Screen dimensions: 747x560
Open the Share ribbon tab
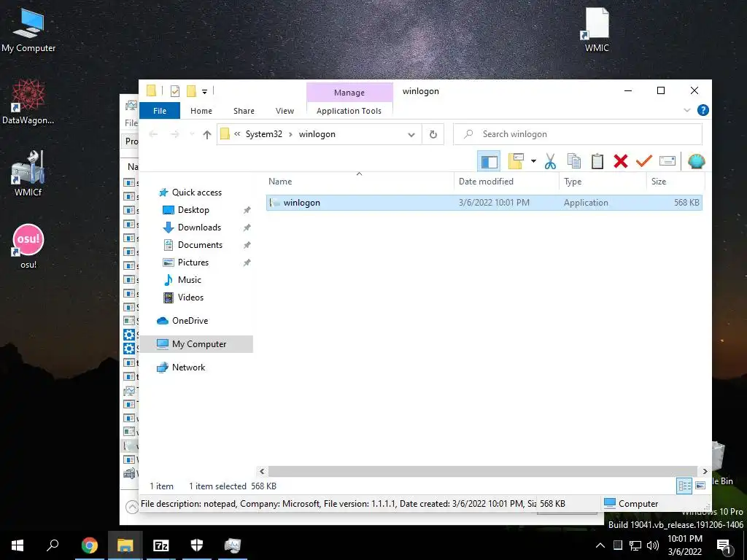click(244, 111)
